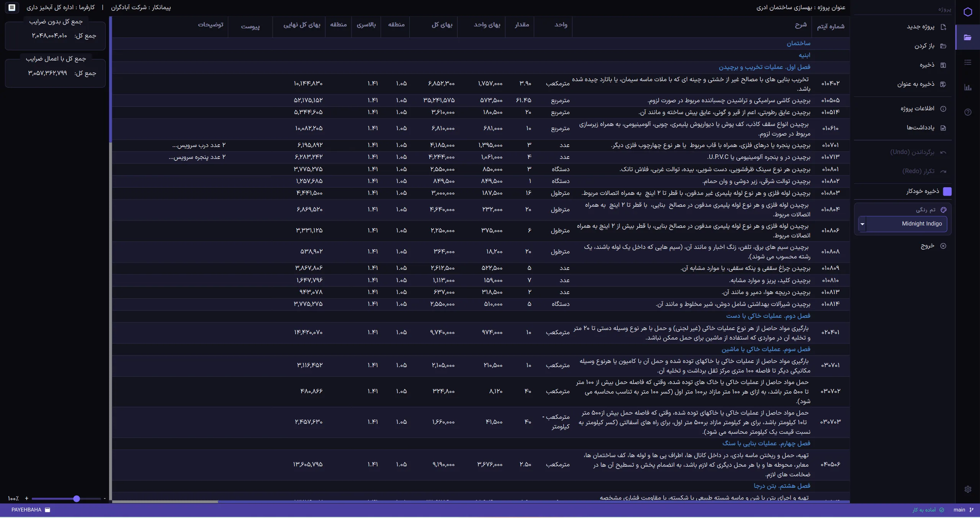980x518 pixels.
Task: Open the settings gear icon
Action: 968,489
